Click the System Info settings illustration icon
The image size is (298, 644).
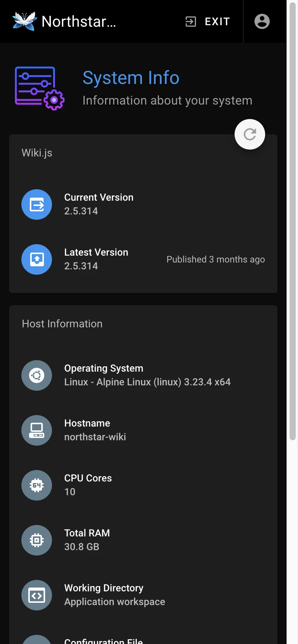point(40,89)
